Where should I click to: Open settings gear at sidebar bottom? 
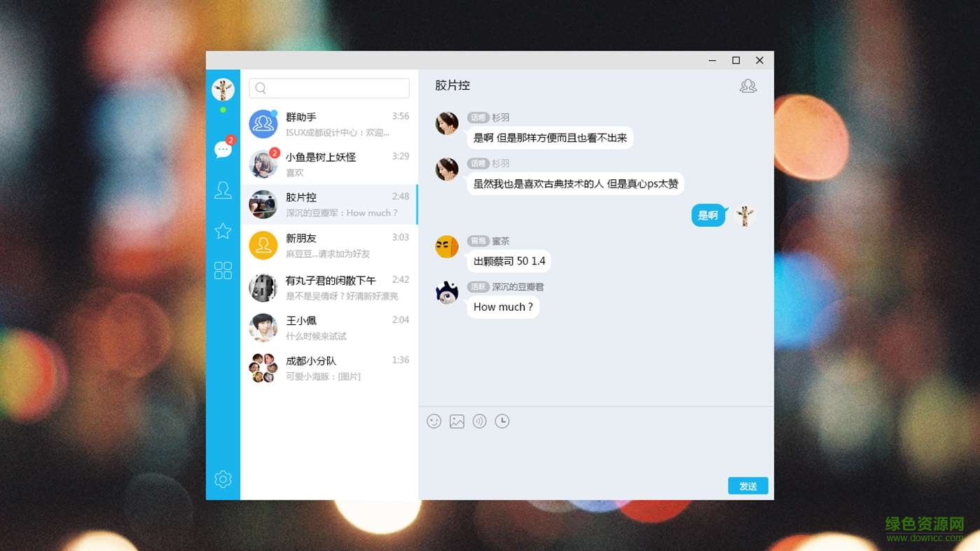pos(223,479)
